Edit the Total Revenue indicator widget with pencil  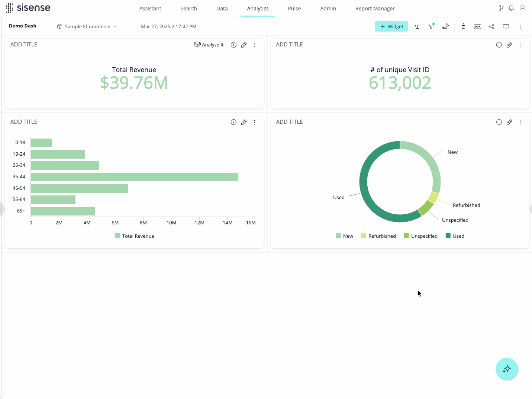click(244, 45)
